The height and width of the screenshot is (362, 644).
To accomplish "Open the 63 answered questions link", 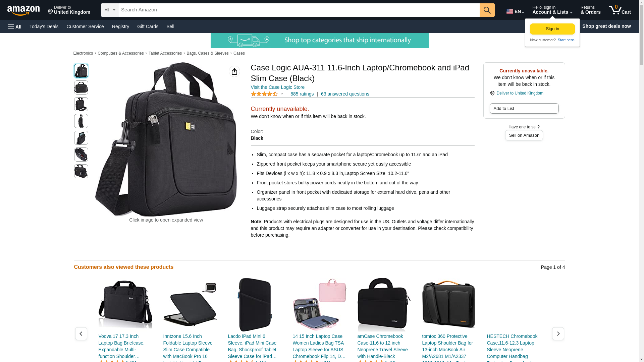I will pos(345,94).
